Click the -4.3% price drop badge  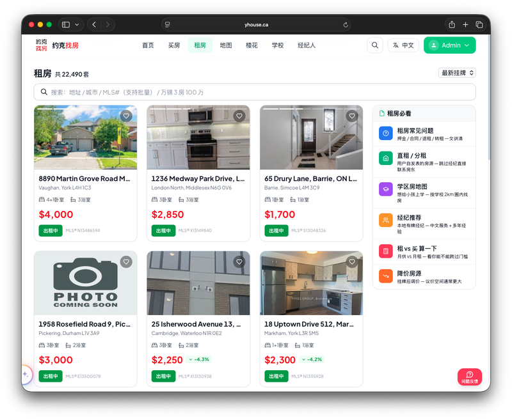199,359
